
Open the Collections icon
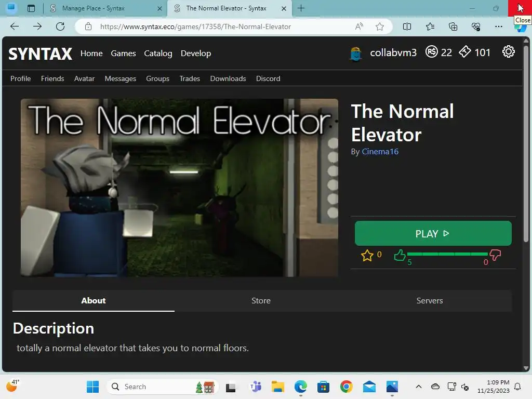tap(453, 26)
